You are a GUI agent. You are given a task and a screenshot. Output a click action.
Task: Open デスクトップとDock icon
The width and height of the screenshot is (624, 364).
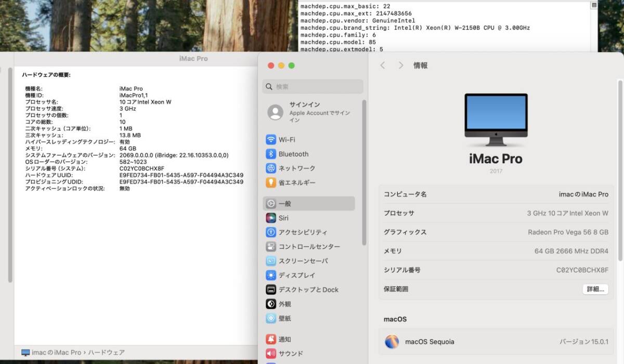271,290
